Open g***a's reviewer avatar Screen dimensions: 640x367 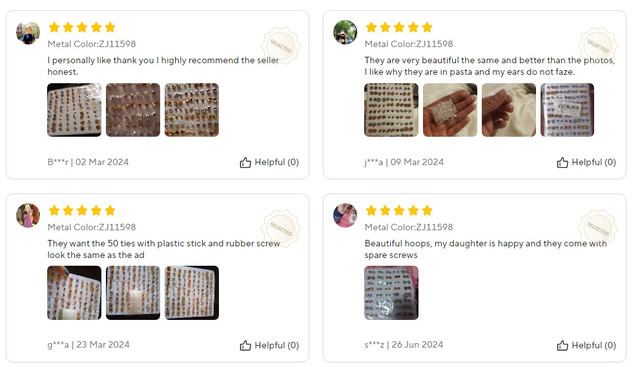click(x=28, y=215)
